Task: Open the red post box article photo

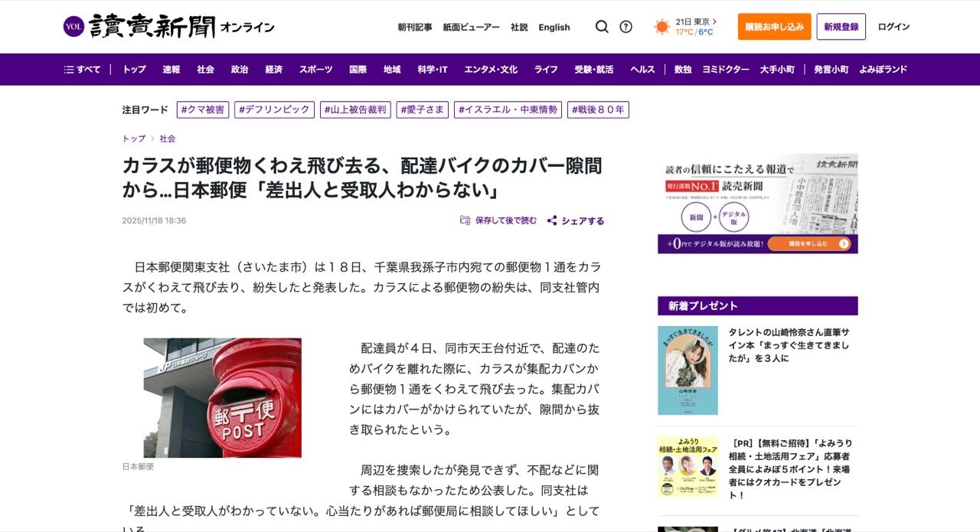Action: point(223,398)
